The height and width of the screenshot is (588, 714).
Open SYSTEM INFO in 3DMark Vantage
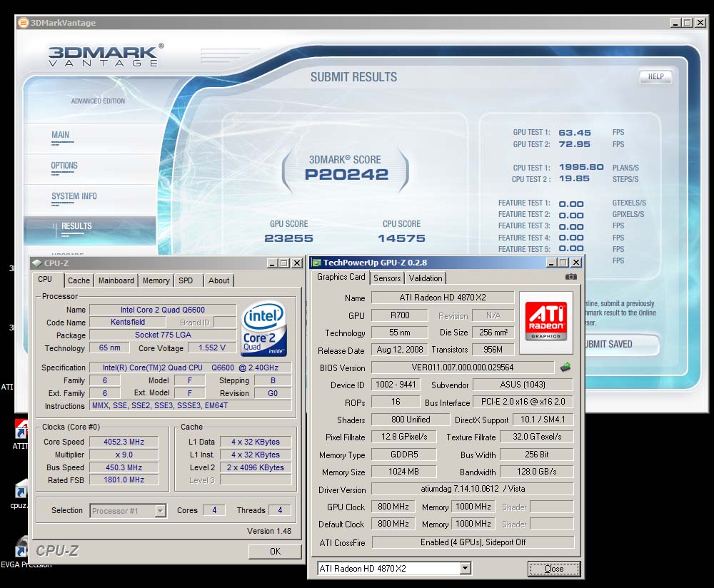[74, 196]
